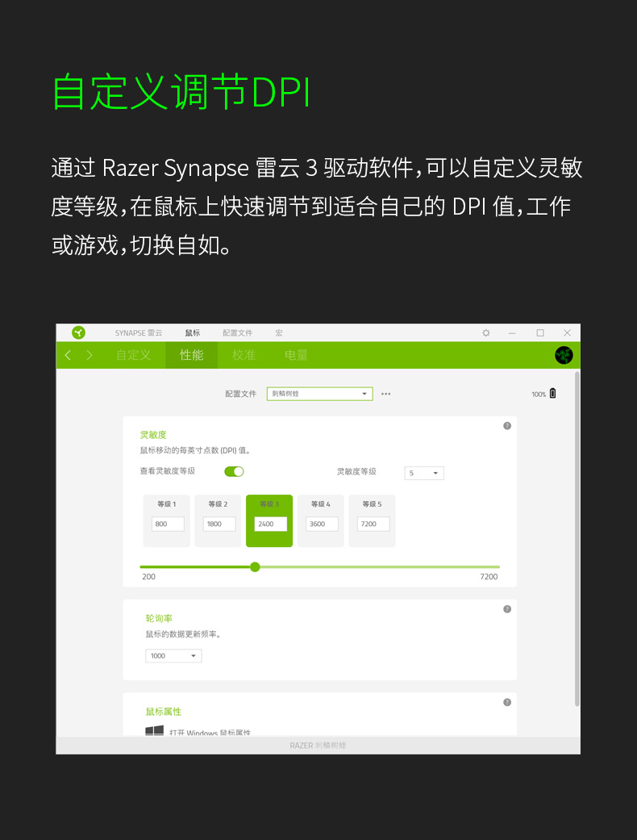Go back with the left arrow
Image resolution: width=637 pixels, height=840 pixels.
pyautogui.click(x=68, y=355)
